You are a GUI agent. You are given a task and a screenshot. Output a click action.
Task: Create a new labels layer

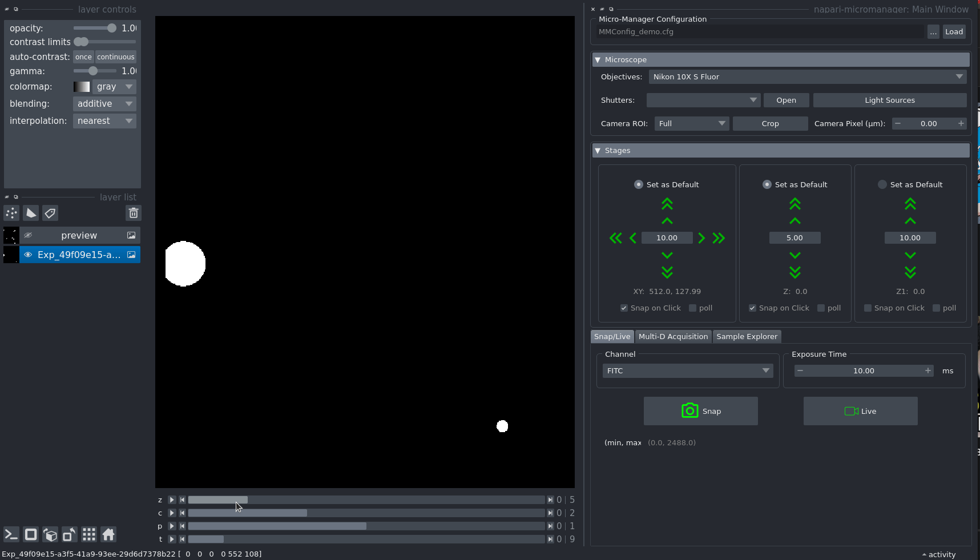[50, 213]
